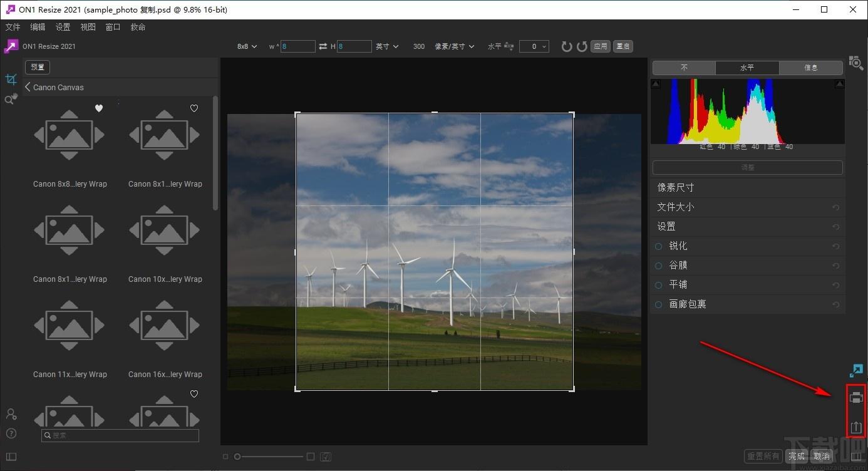Open the 设置 menu
The image size is (868, 471).
click(x=63, y=27)
